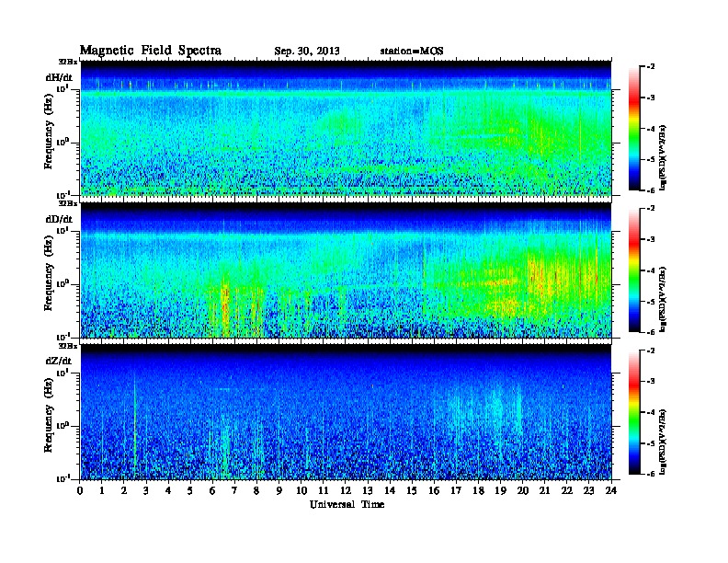Click the 10^0 tick of dD/dt panel
The width and height of the screenshot is (728, 563).
[x=63, y=283]
